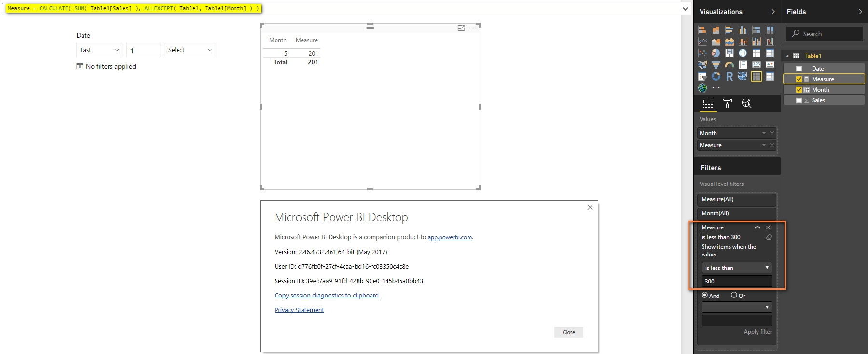
Task: Open the Format paint roller pane
Action: tap(728, 103)
